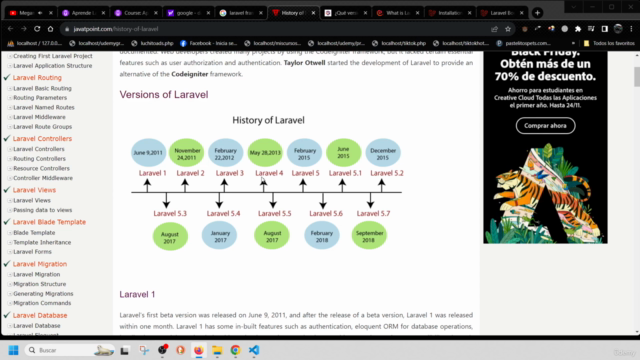Open the Facebook bookmark
Image resolution: width=640 pixels, height=360 pixels.
click(208, 43)
